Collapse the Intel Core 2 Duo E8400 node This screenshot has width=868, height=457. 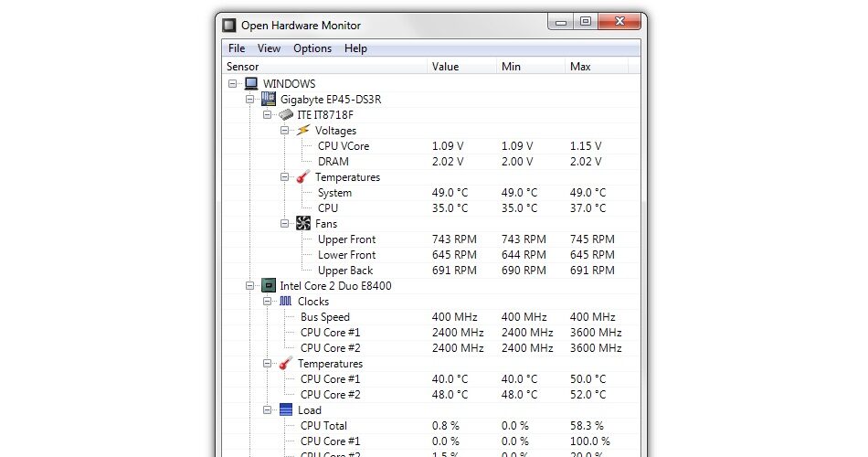250,286
